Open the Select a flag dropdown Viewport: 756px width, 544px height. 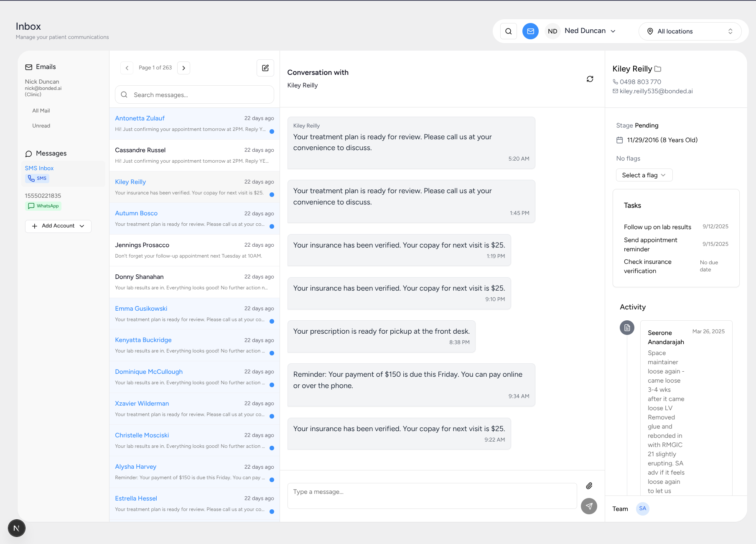coord(644,175)
